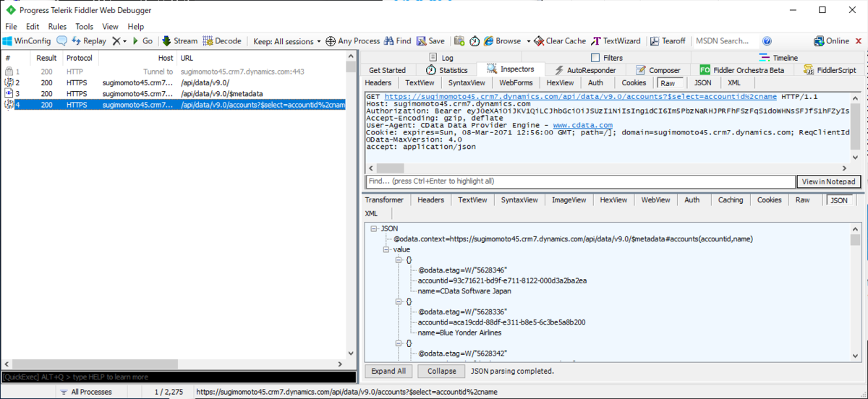
Task: Switch to the Log tab
Action: [441, 58]
